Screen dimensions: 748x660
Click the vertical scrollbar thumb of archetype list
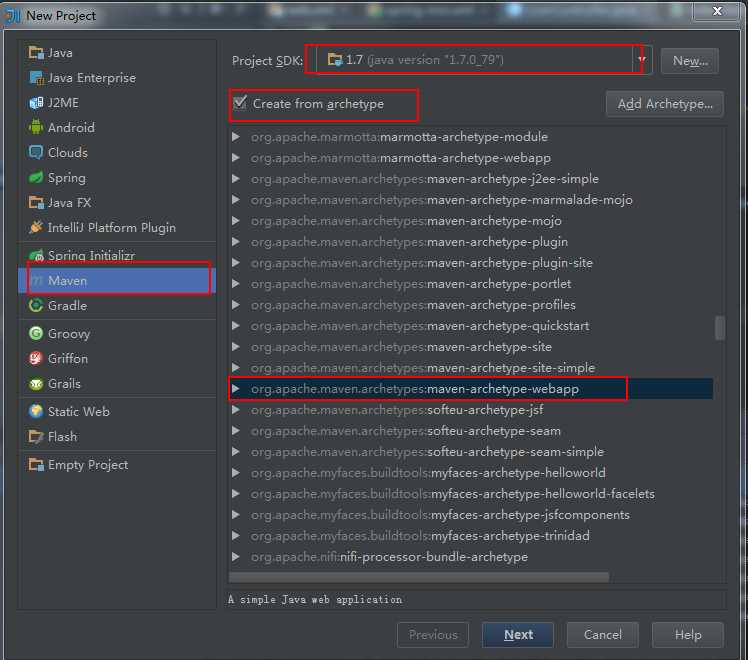point(720,328)
